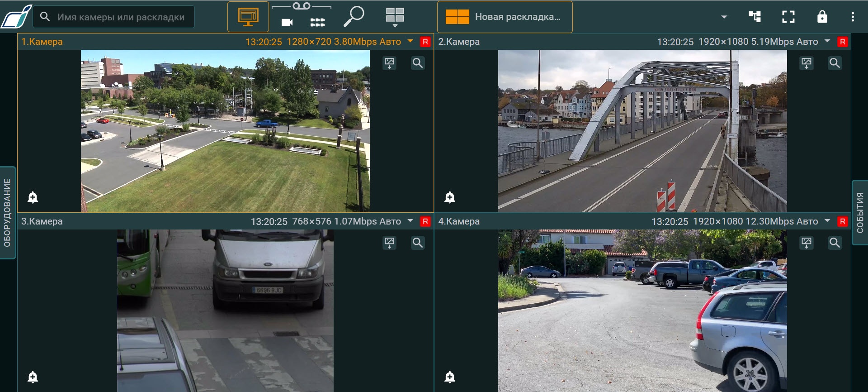This screenshot has height=392, width=868.
Task: Toggle recording on camera 4
Action: [x=842, y=221]
